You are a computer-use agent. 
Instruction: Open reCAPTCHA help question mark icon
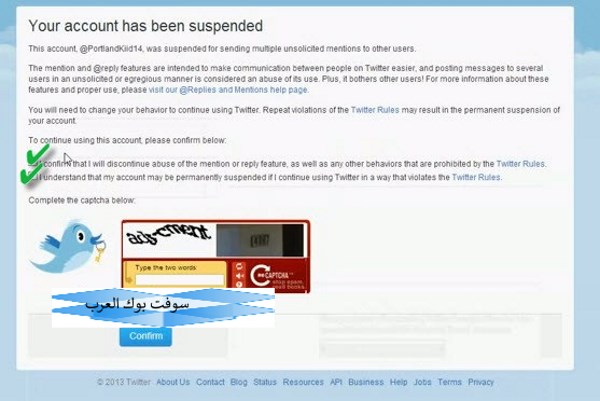[240, 284]
